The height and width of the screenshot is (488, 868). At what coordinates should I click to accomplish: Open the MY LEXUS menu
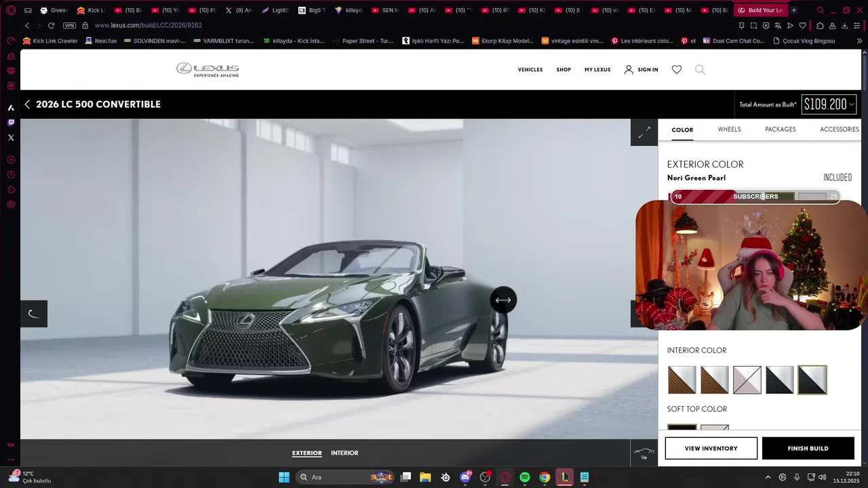coord(597,69)
